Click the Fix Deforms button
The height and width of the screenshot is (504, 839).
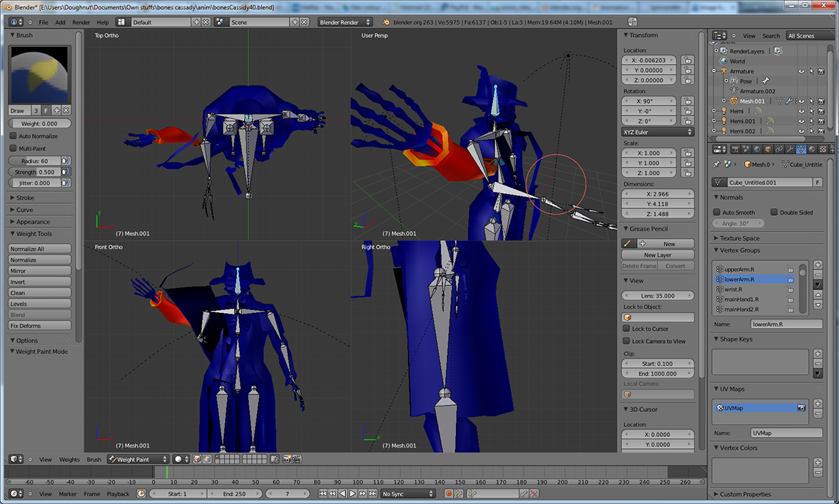point(40,326)
